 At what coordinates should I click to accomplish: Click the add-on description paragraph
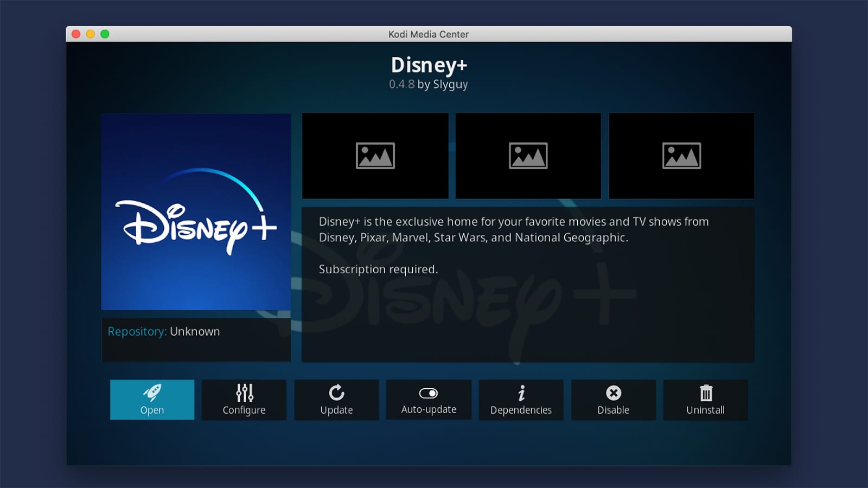[x=514, y=229]
